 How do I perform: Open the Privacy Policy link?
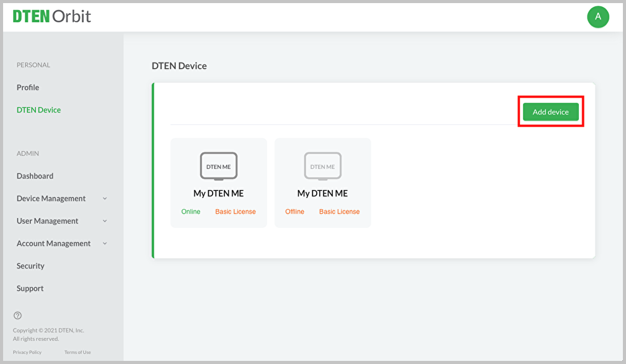point(27,352)
